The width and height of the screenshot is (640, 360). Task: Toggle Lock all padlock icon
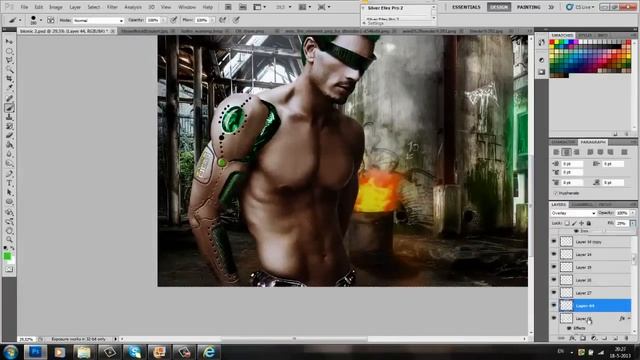(x=589, y=223)
